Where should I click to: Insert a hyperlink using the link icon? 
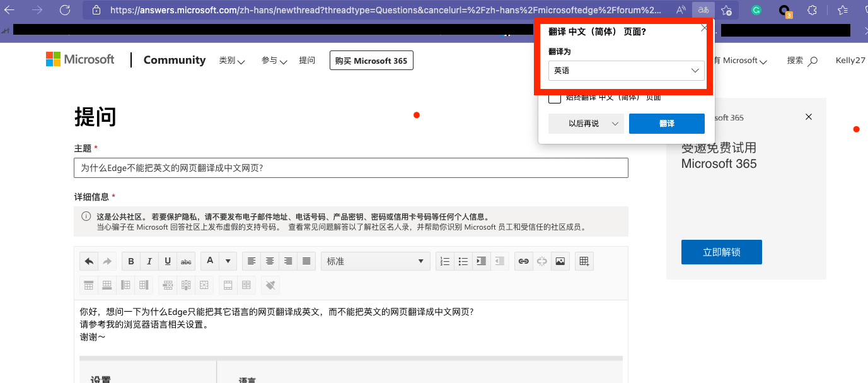click(x=523, y=261)
